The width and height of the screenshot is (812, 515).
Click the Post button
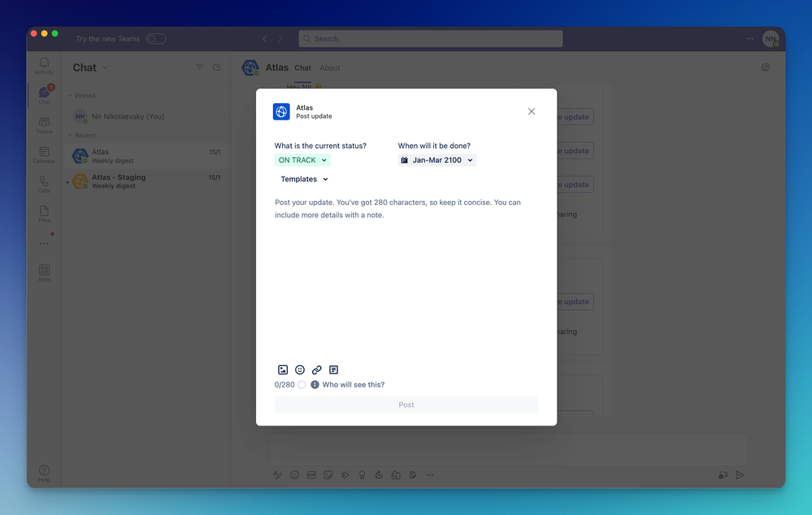406,404
